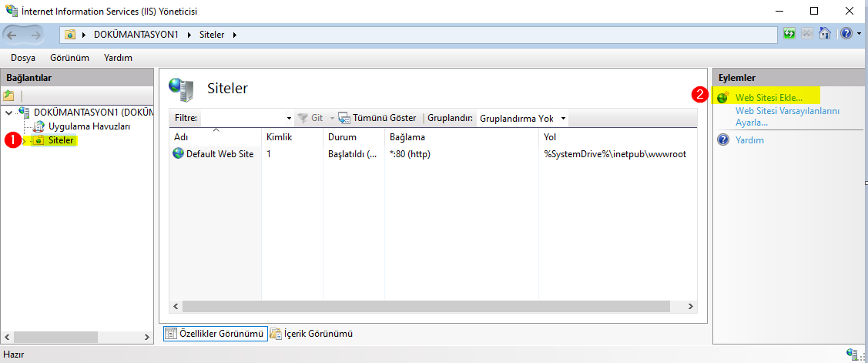Click the large Siteler header icon

tap(182, 89)
